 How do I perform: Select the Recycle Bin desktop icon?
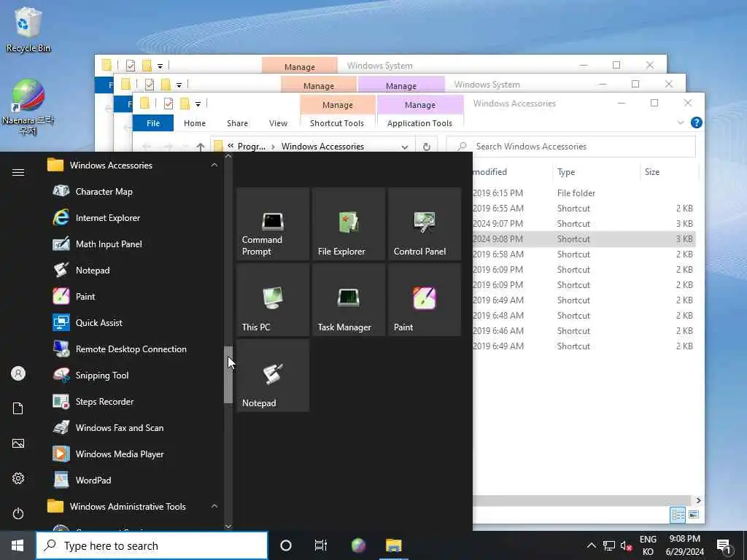[x=28, y=29]
